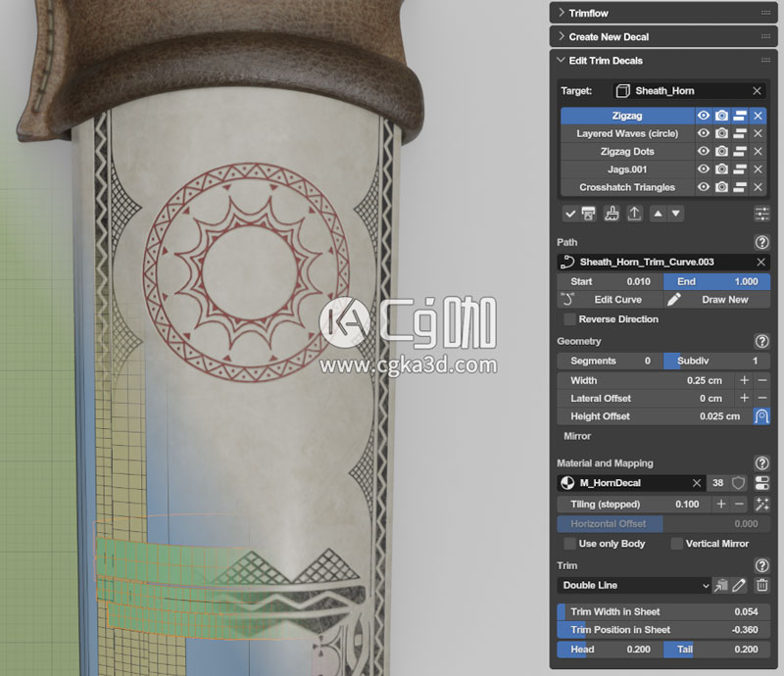784x676 pixels.
Task: Move selected decal down with arrow
Action: pos(676,214)
